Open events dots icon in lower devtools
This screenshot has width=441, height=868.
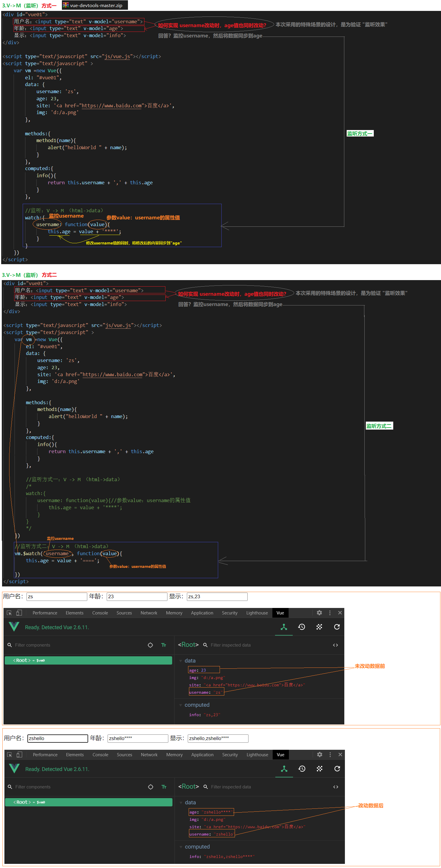[x=319, y=769]
